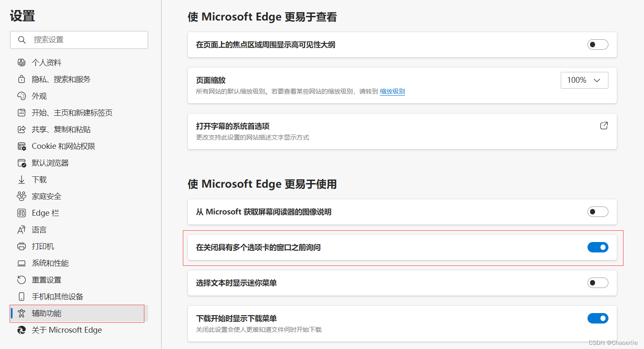This screenshot has height=349, width=644.
Task: Click the 语言 language icon
Action: point(21,229)
